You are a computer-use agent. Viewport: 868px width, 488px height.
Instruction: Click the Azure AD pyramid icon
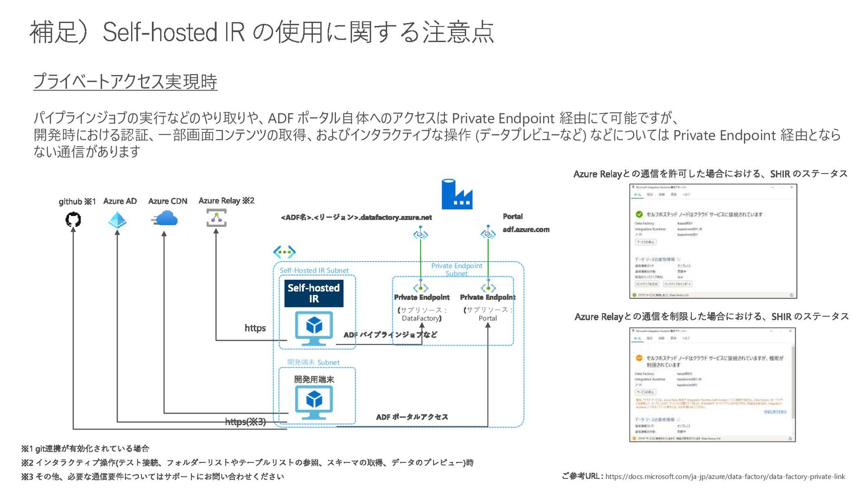coord(118,220)
